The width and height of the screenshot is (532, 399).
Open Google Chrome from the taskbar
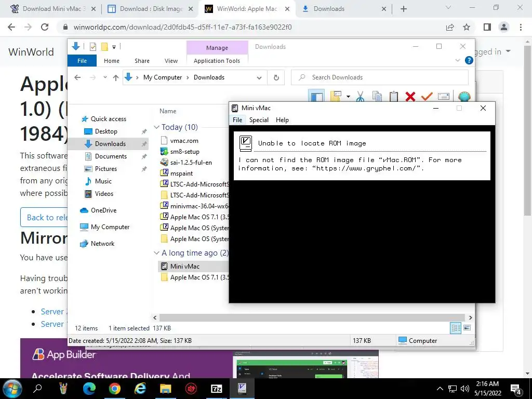(x=115, y=389)
